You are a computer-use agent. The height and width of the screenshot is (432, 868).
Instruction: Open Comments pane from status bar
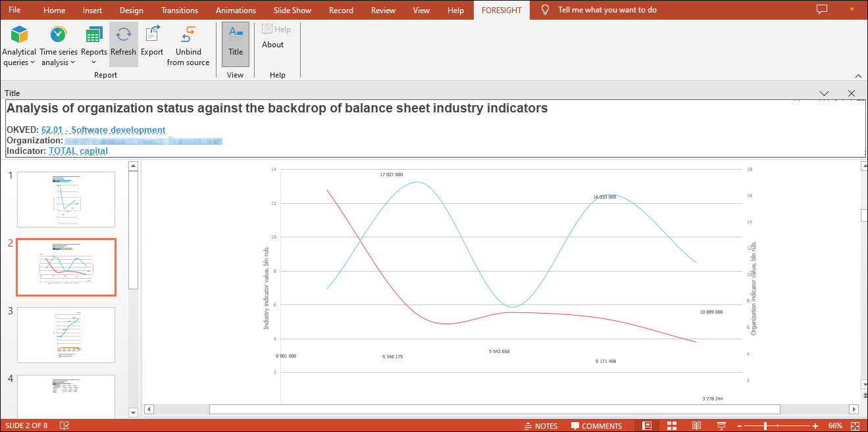(x=596, y=426)
